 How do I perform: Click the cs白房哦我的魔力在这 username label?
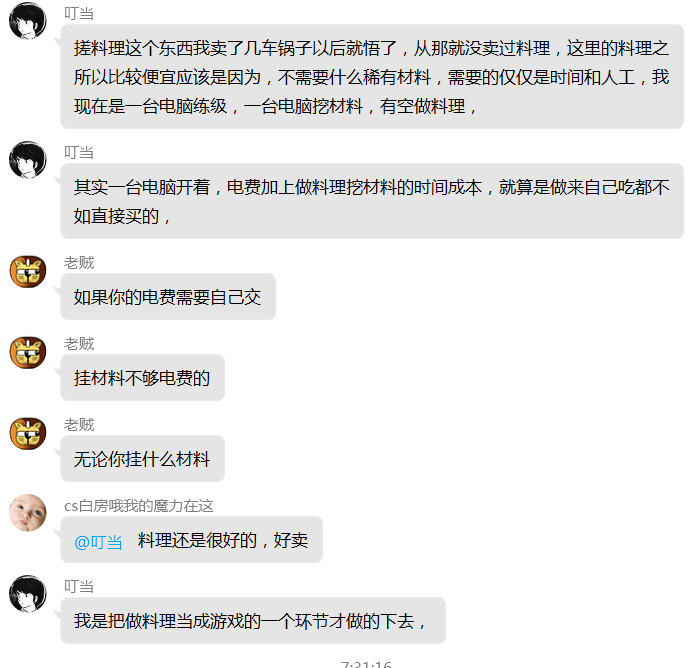click(x=139, y=506)
